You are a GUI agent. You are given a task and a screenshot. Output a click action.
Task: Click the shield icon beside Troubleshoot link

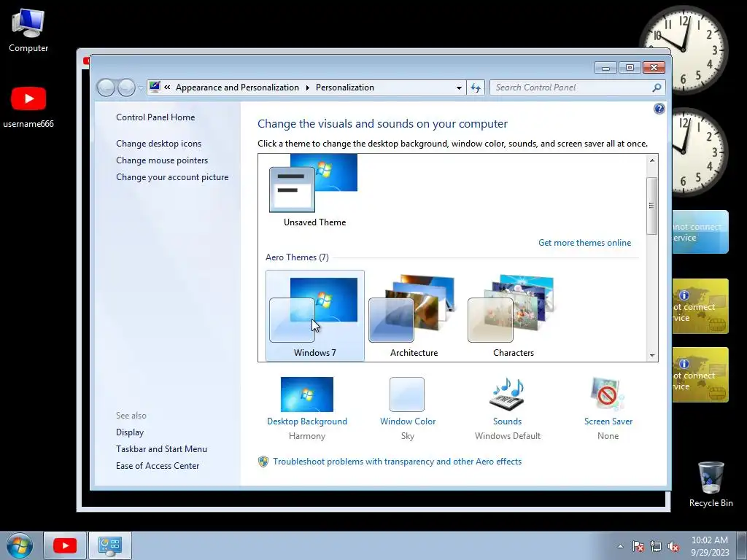(x=263, y=462)
